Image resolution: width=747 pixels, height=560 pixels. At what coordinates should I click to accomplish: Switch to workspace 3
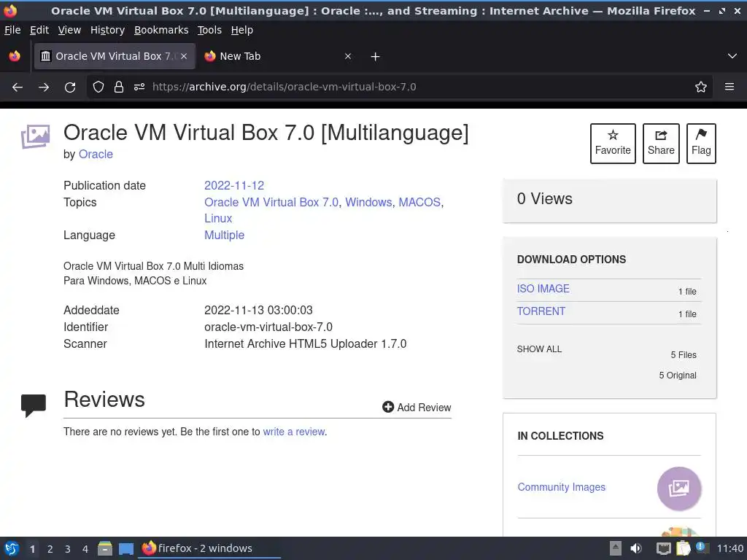[x=68, y=548]
